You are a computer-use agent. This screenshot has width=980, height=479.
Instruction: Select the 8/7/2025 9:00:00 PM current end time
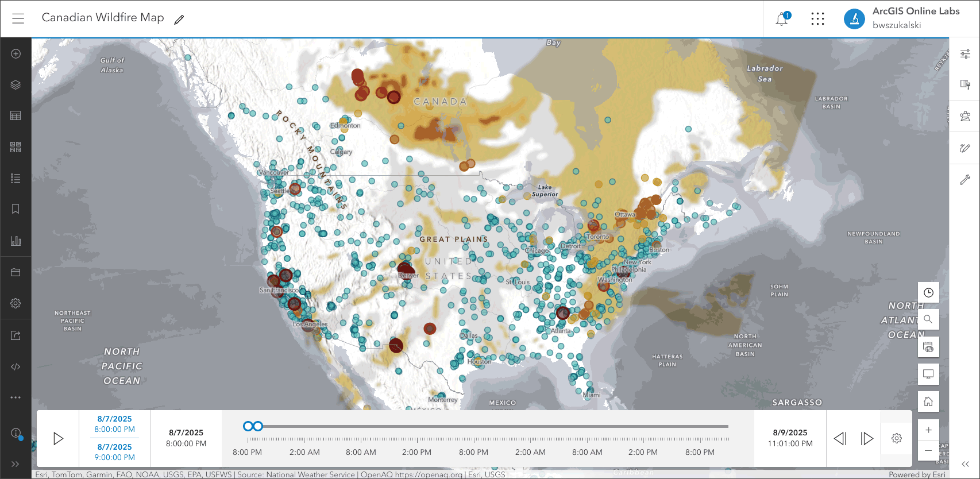tap(115, 452)
